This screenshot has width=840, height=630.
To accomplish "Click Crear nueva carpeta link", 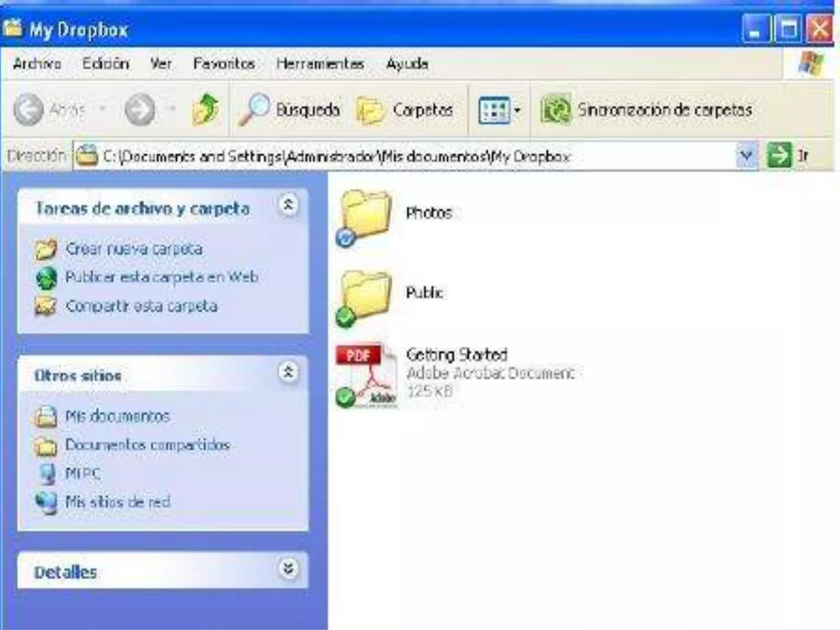I will point(134,249).
